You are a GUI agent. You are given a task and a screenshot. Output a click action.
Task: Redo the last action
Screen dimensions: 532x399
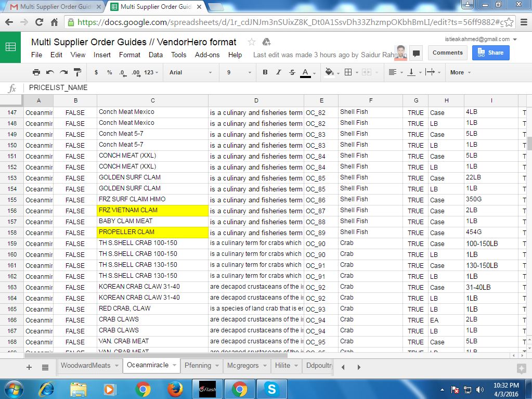tap(63, 72)
